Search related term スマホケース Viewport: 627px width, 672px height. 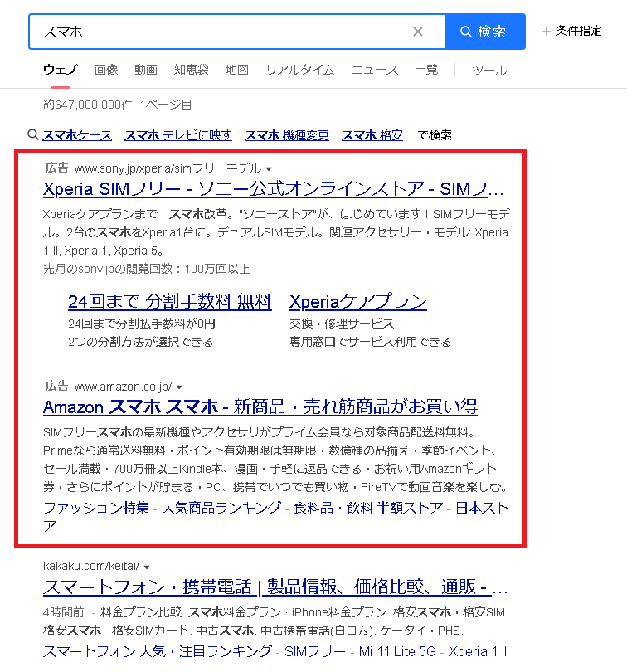(77, 135)
